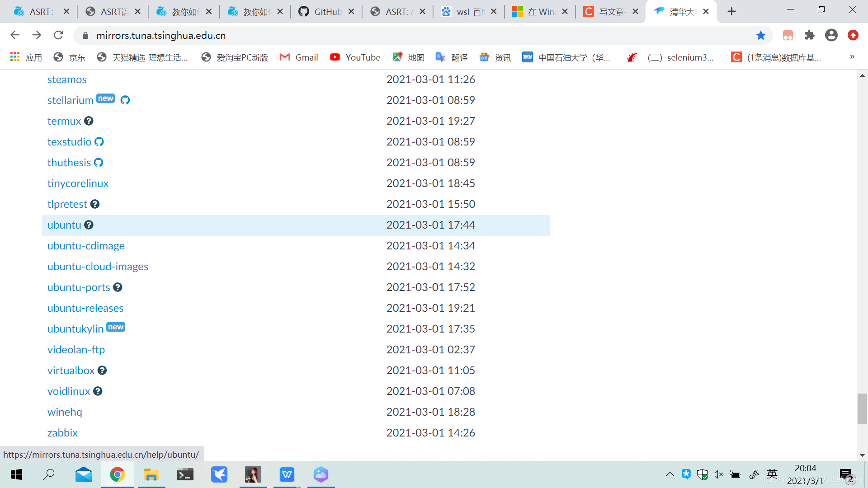Go forward to the next page
Viewport: 868px width, 488px height.
tap(37, 35)
